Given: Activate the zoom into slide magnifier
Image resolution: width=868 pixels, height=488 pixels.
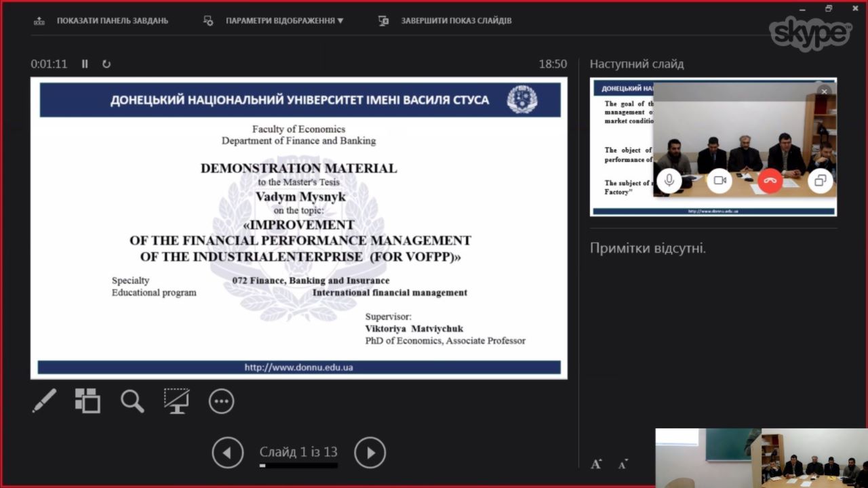Looking at the screenshot, I should (132, 401).
